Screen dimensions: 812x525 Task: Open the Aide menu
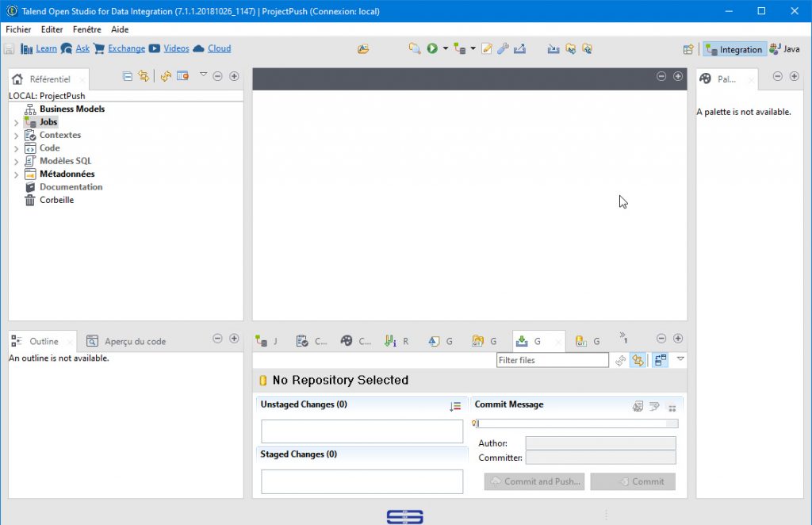[120, 29]
